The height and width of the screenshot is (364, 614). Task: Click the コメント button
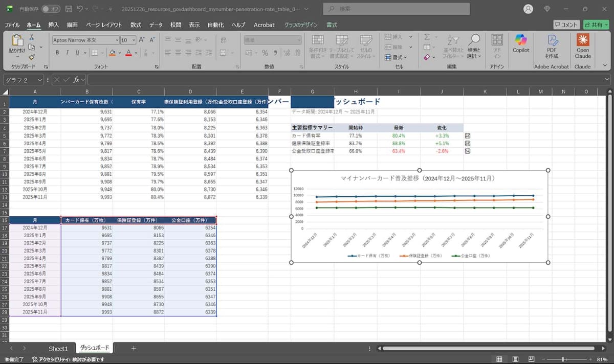[567, 24]
